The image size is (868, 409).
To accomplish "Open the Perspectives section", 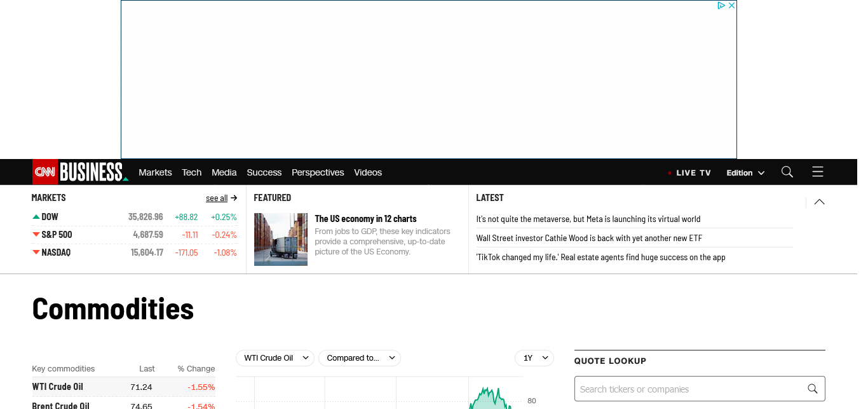I will point(317,172).
